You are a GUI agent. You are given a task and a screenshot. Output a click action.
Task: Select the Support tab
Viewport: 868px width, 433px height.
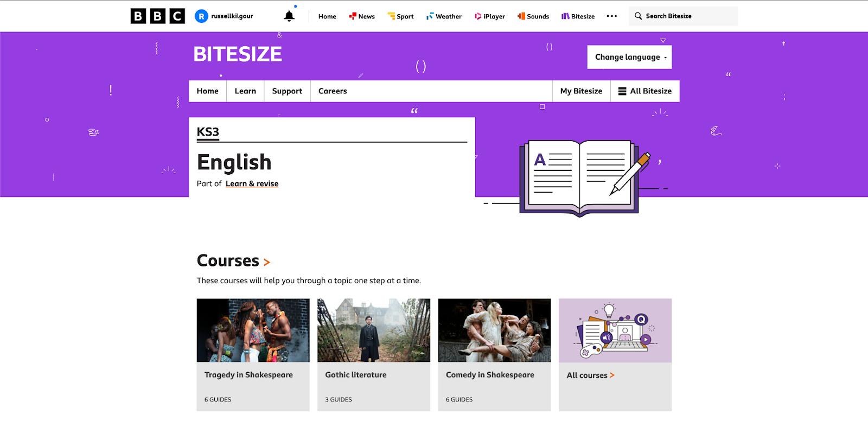(287, 91)
